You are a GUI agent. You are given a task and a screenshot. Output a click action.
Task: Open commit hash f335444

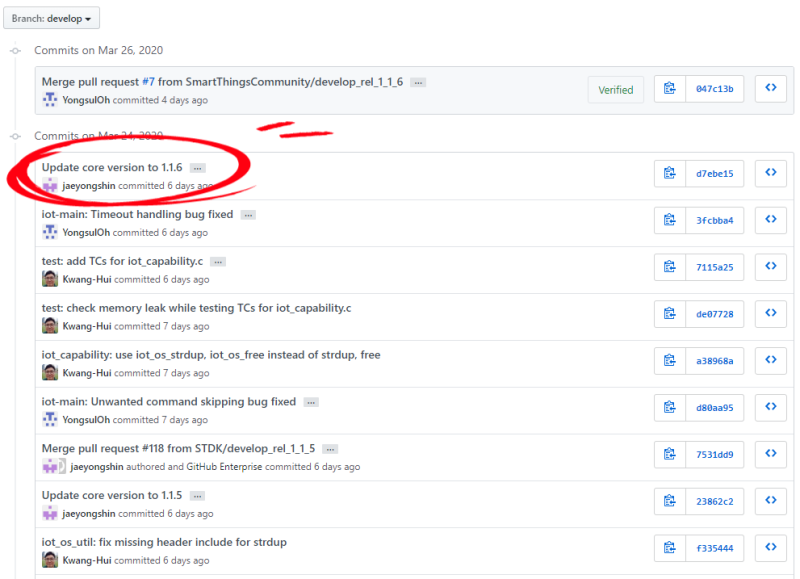click(x=714, y=548)
